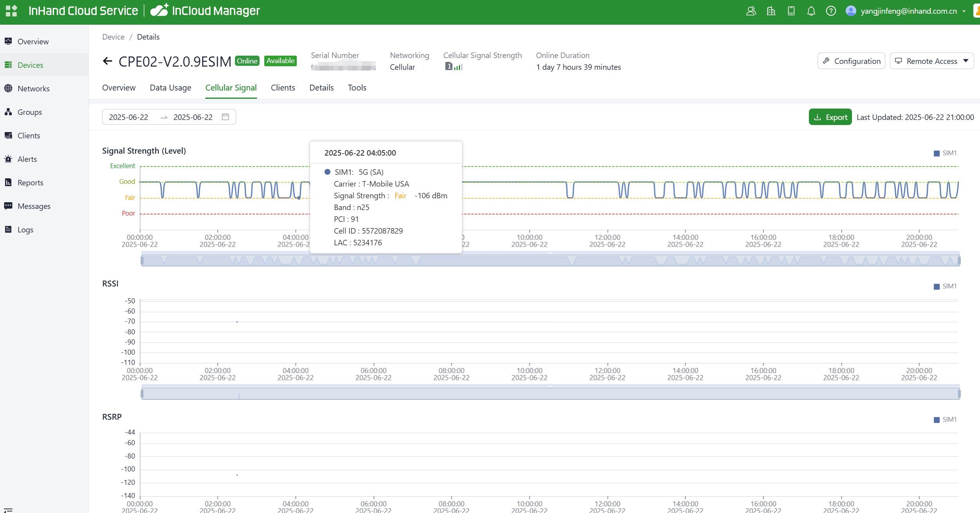The width and height of the screenshot is (980, 513).
Task: Open the calendar icon in date range
Action: pyautogui.click(x=226, y=117)
